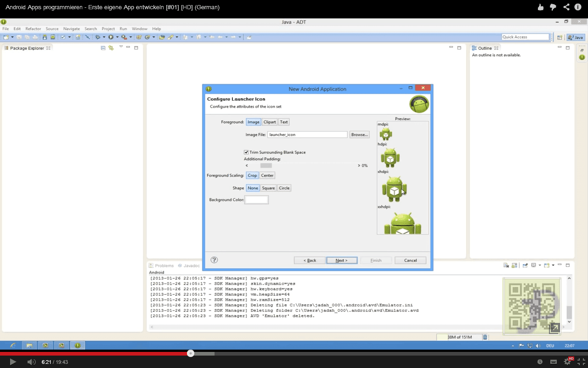Viewport: 588px width, 368px height.
Task: Click Collapse All in Package Explorer
Action: click(103, 48)
